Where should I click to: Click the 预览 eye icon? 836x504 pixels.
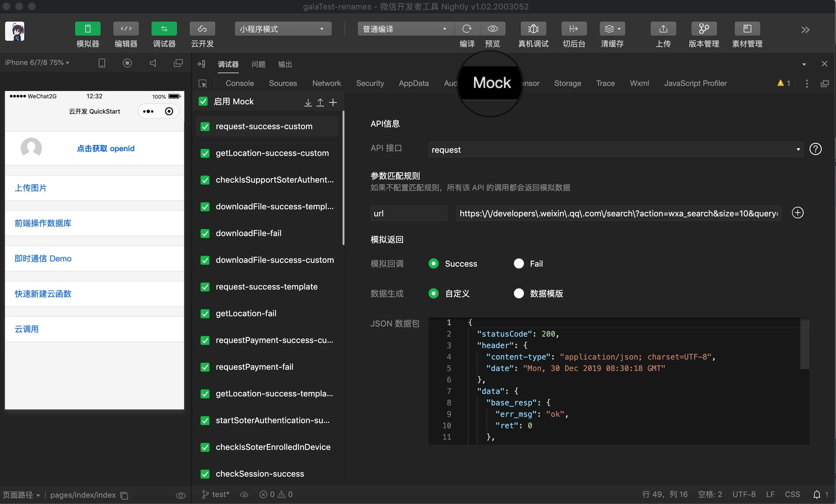pyautogui.click(x=492, y=29)
